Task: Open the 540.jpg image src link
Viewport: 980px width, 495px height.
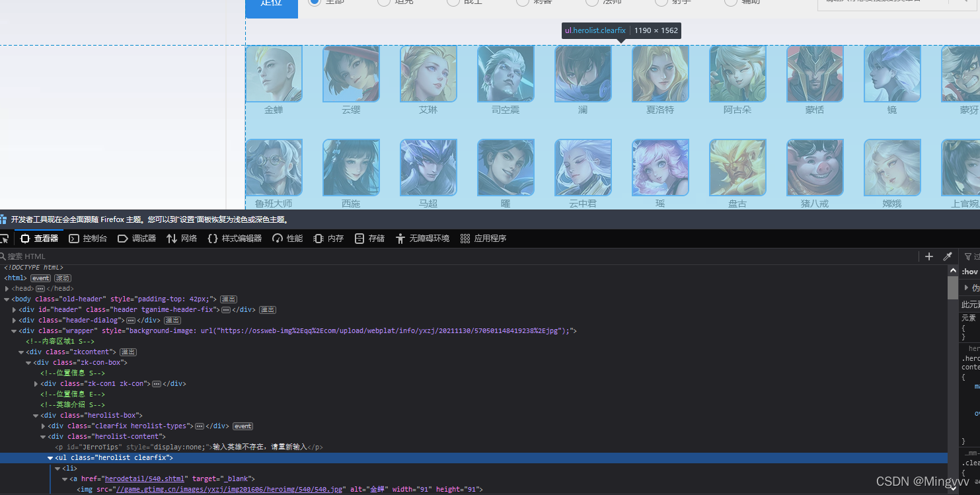Action: 231,490
